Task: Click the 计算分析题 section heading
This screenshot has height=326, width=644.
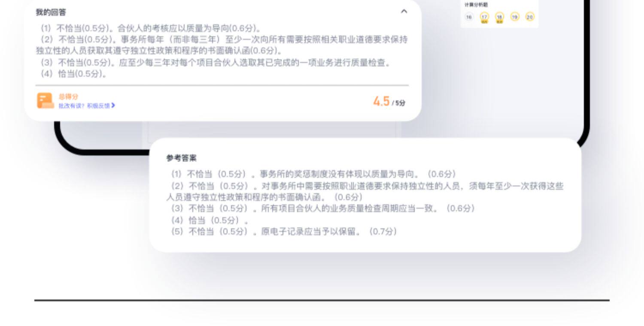Action: (476, 5)
